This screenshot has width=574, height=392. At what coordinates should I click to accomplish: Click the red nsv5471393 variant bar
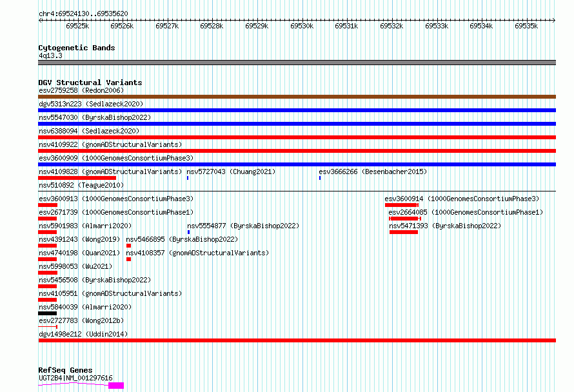[x=403, y=232]
